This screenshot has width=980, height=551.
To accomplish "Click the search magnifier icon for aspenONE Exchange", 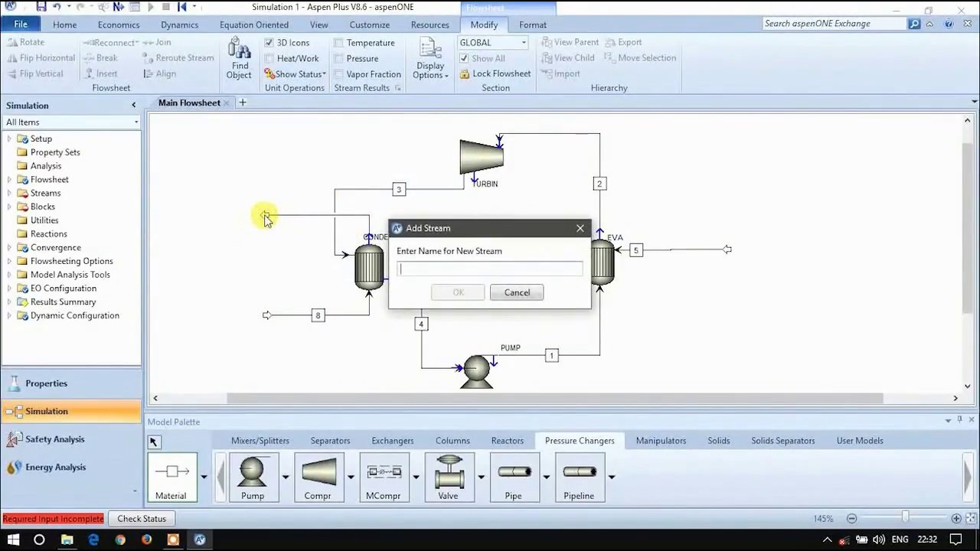I will coord(913,24).
